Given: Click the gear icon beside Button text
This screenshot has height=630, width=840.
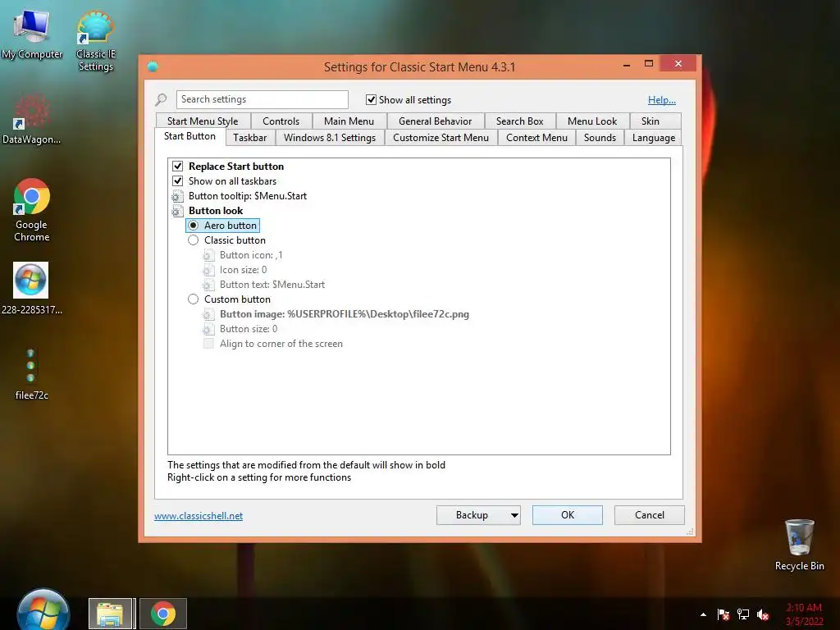Looking at the screenshot, I should click(x=208, y=285).
